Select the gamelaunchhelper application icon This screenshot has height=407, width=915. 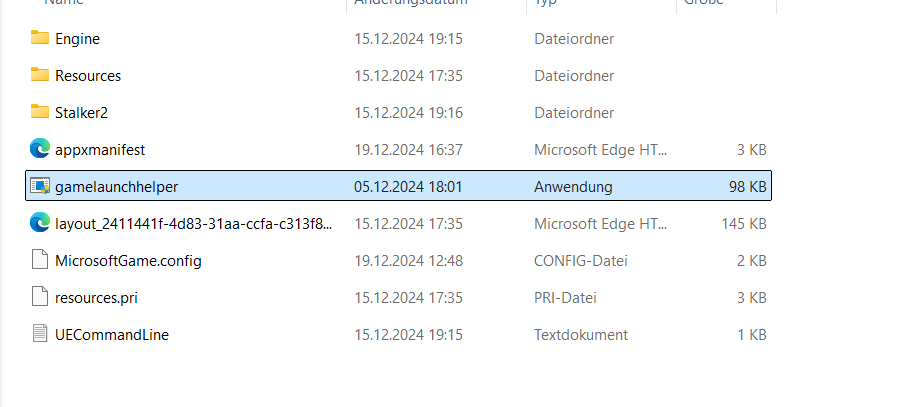tap(40, 186)
